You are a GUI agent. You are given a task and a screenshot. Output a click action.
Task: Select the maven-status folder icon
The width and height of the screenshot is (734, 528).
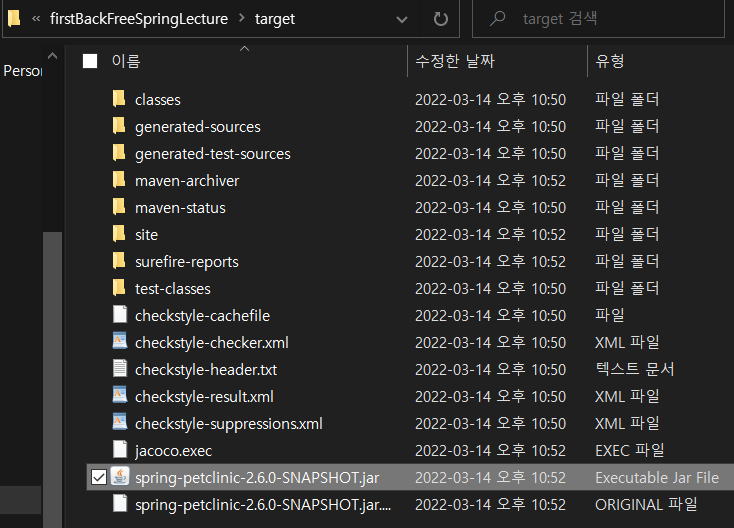coord(119,207)
